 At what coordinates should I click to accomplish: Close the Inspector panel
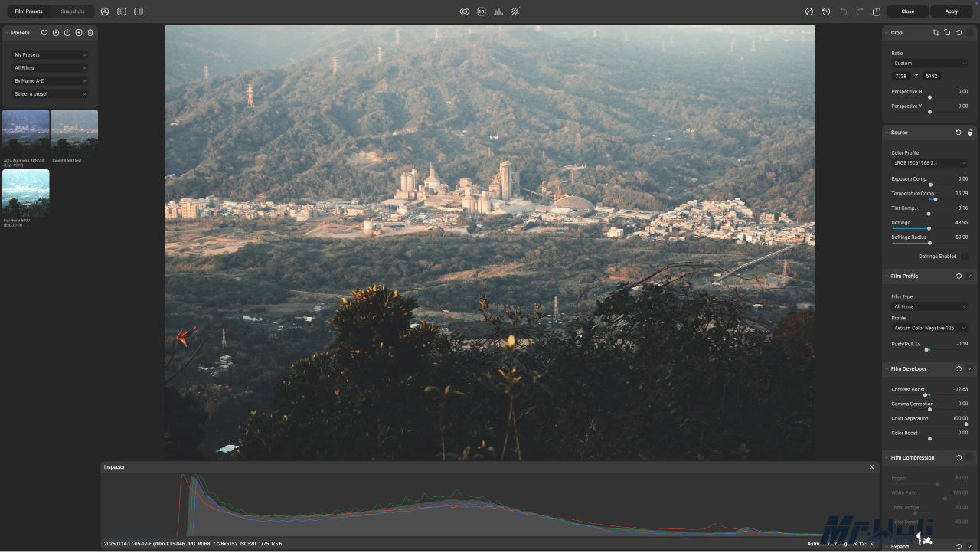(x=871, y=467)
